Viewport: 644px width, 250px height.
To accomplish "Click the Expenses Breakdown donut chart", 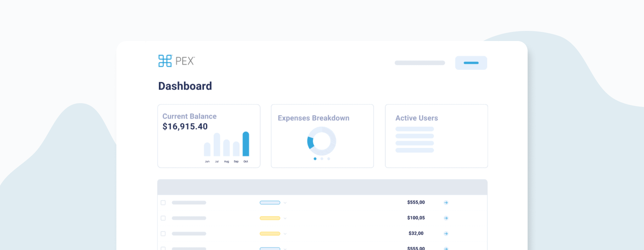I will [x=321, y=141].
